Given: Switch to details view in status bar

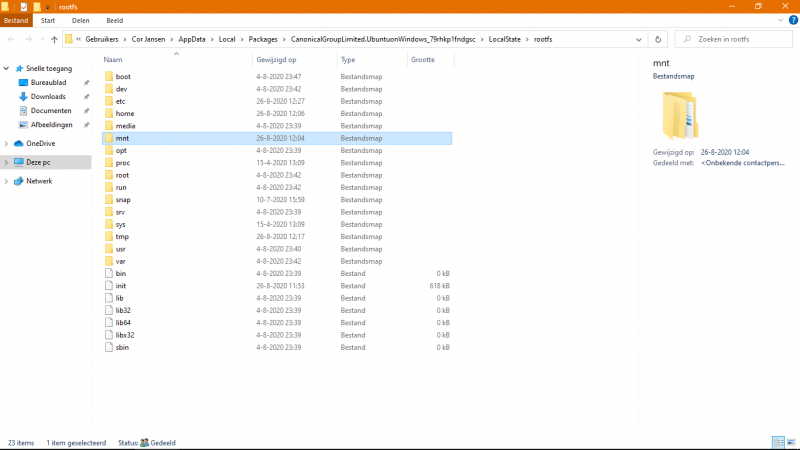Looking at the screenshot, I should tap(778, 442).
